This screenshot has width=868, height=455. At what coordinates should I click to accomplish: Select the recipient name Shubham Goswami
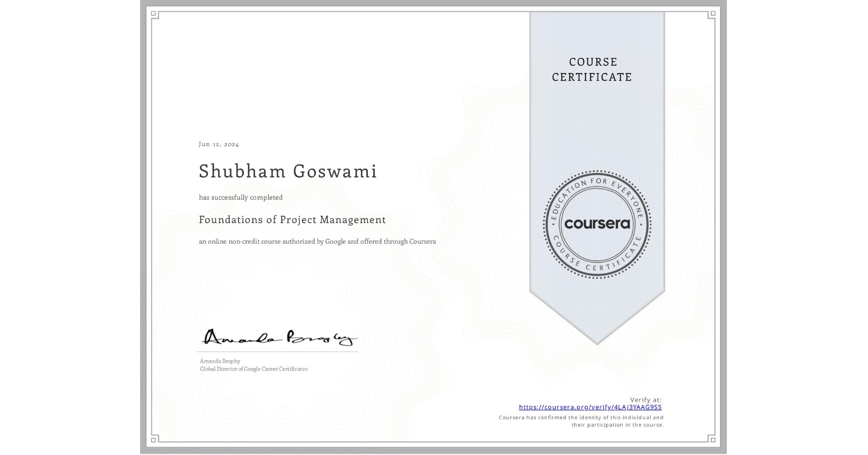pos(288,172)
